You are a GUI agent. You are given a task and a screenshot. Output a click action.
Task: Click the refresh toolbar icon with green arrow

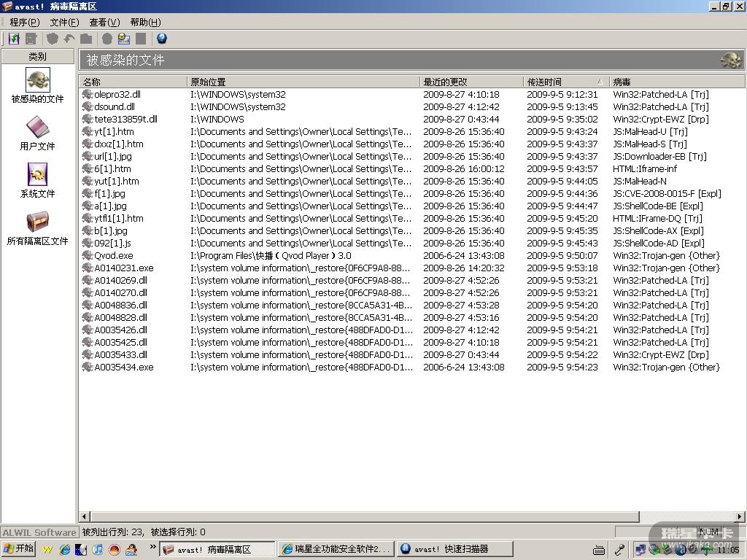[15, 39]
